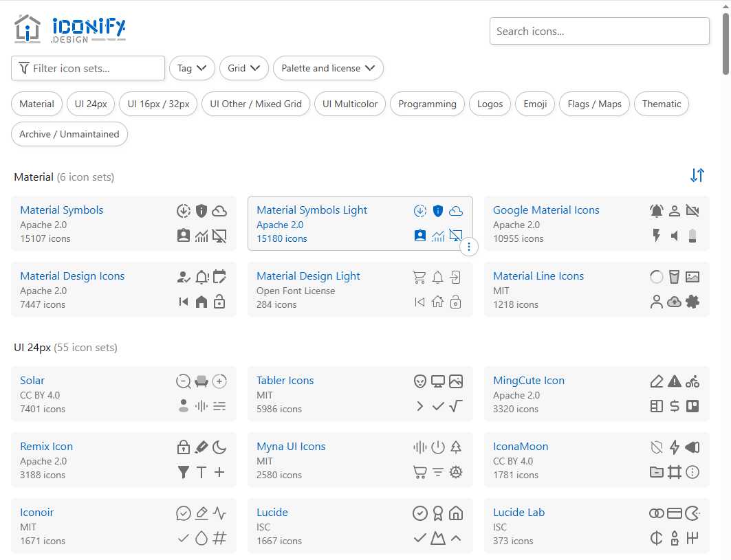
Task: Toggle the Material filter pill
Action: pyautogui.click(x=36, y=104)
